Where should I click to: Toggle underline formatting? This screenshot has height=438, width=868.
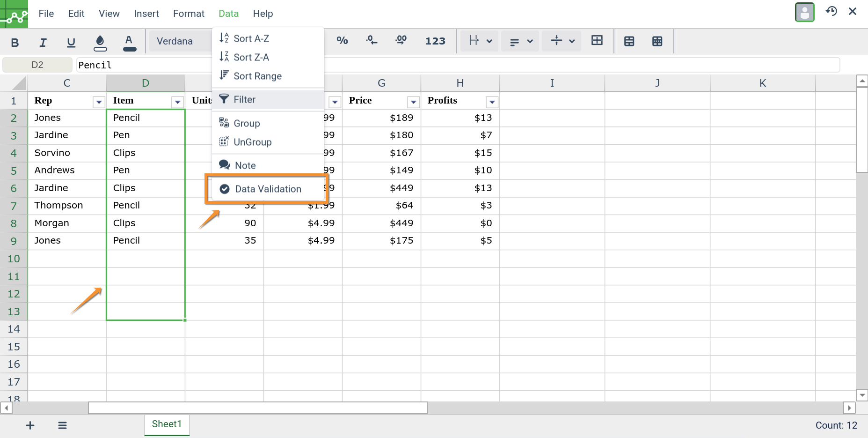[x=71, y=42]
